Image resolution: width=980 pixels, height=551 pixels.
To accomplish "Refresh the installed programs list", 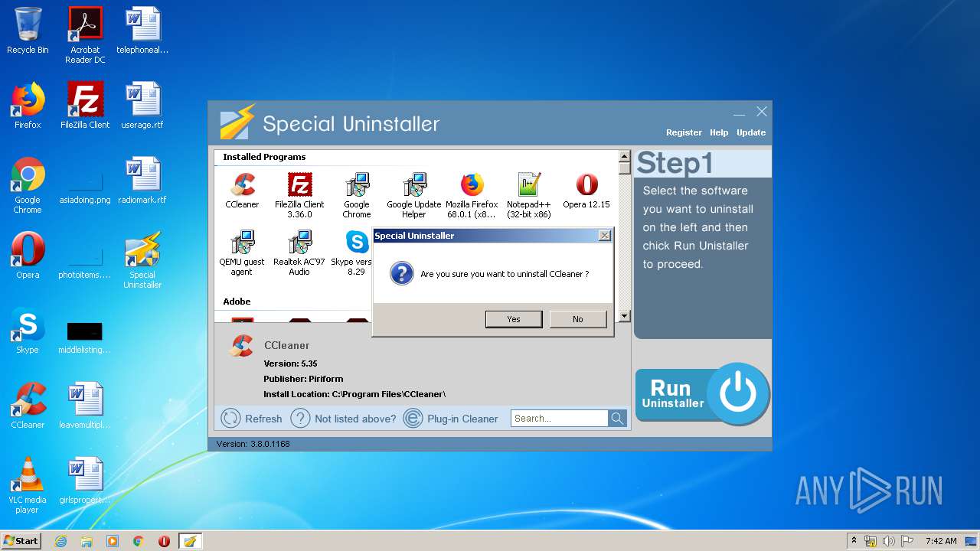I will 251,419.
